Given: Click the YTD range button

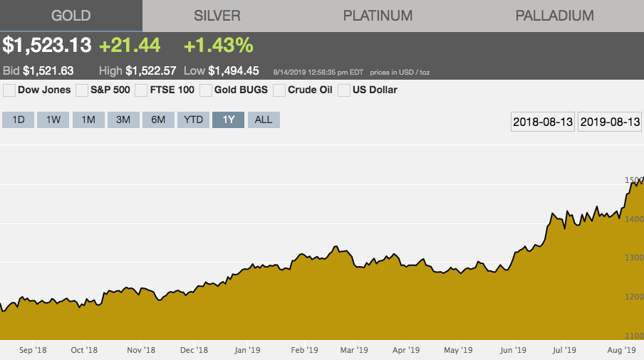Looking at the screenshot, I should [194, 120].
